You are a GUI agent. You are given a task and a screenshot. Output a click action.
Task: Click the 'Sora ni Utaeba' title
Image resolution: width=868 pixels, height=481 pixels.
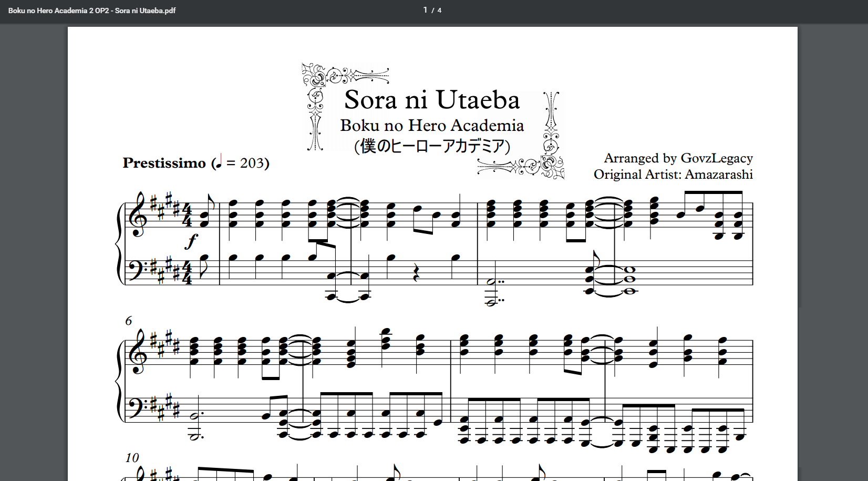click(x=432, y=100)
